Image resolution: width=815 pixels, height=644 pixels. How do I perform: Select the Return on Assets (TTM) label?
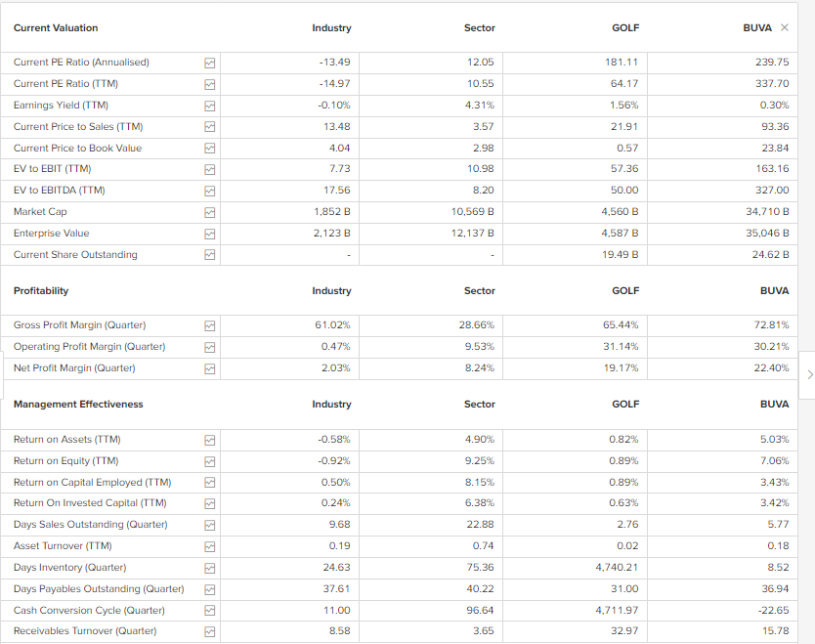pyautogui.click(x=67, y=440)
